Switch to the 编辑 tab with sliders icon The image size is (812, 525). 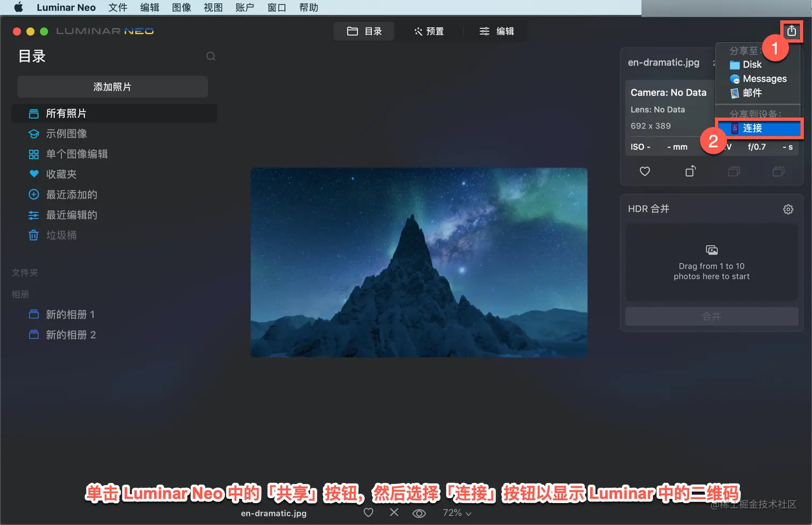(496, 31)
